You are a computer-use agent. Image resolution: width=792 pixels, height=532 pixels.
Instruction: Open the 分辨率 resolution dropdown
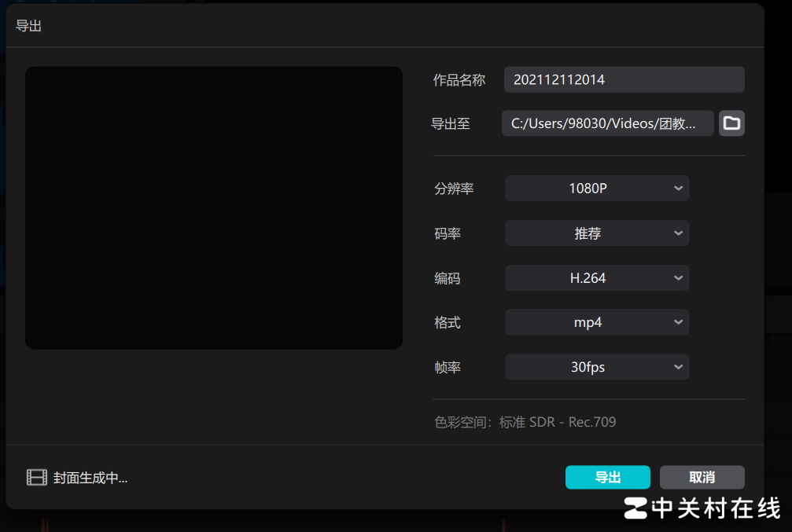pos(596,188)
